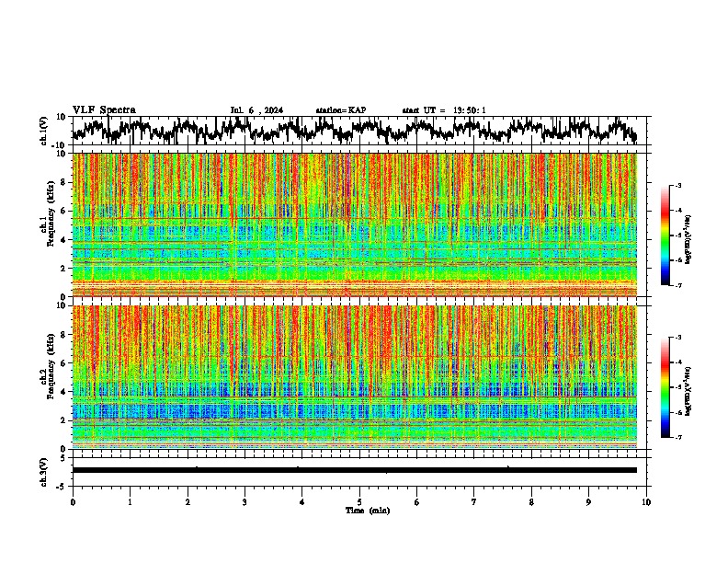Click time-axis tick label "7"
Screen dimensions: 728x563
click(x=474, y=502)
